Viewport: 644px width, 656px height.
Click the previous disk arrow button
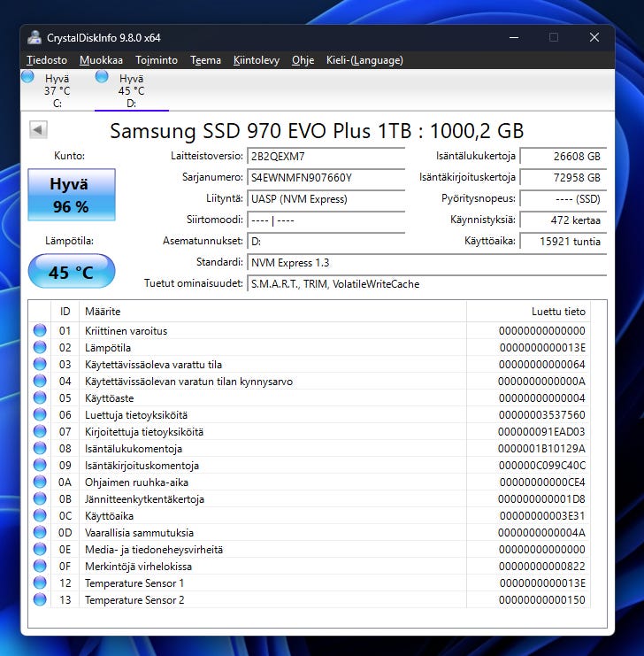coord(38,130)
